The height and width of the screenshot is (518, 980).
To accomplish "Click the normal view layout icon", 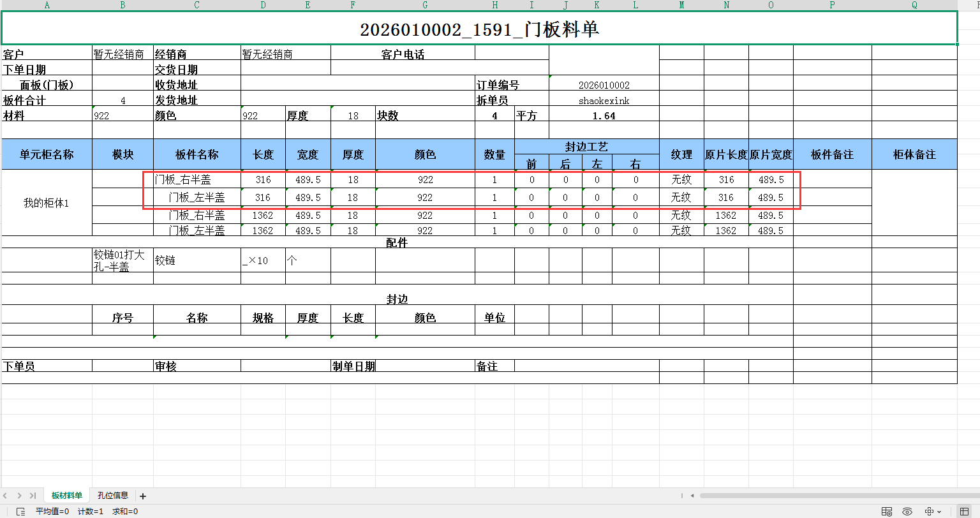I will (965, 512).
